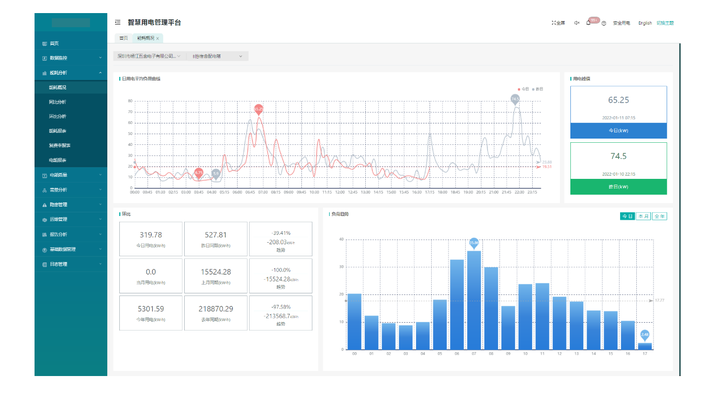Toggle the red 今日 legend series
This screenshot has height=398, width=720.
point(523,89)
